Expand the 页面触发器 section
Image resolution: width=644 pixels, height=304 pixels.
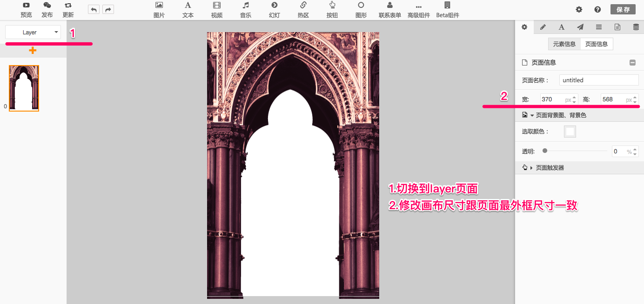click(532, 168)
